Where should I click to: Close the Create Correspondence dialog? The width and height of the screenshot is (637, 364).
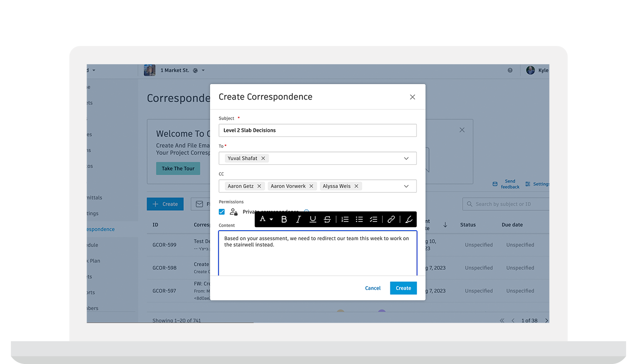click(x=412, y=97)
